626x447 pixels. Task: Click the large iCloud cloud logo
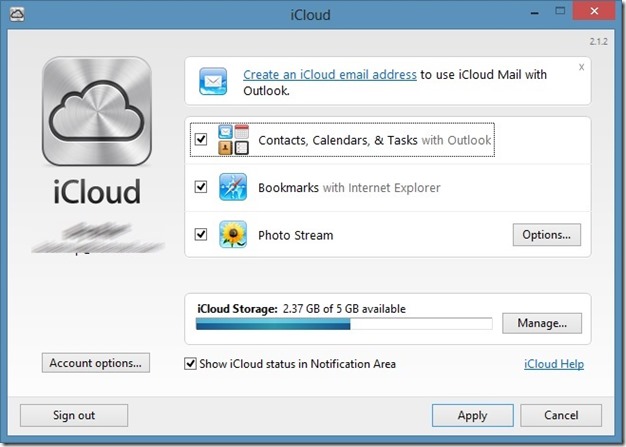point(97,111)
